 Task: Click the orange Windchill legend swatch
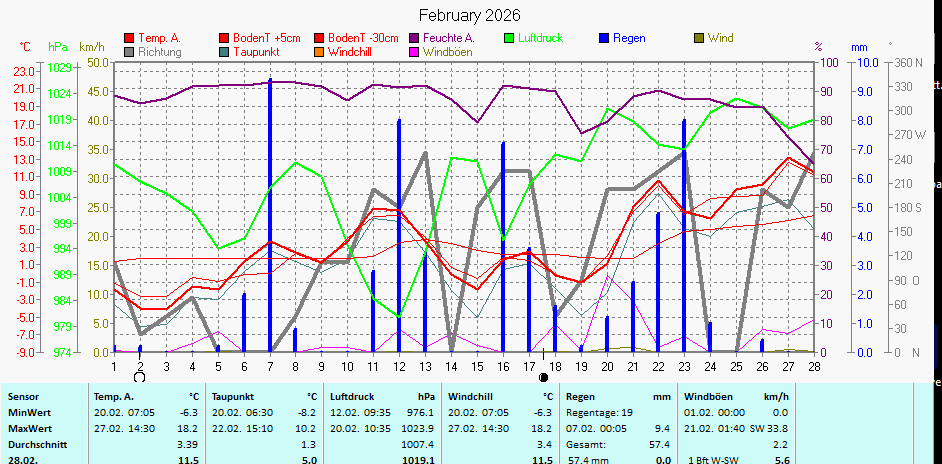pyautogui.click(x=319, y=51)
